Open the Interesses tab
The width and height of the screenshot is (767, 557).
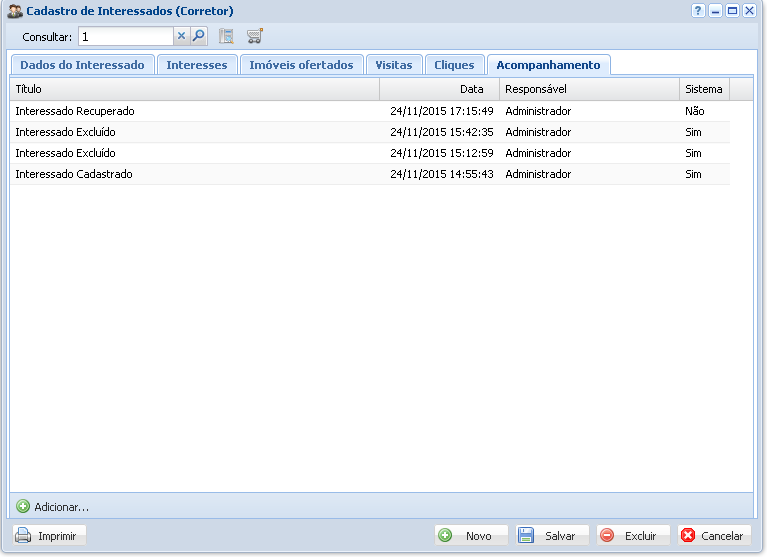coord(197,65)
